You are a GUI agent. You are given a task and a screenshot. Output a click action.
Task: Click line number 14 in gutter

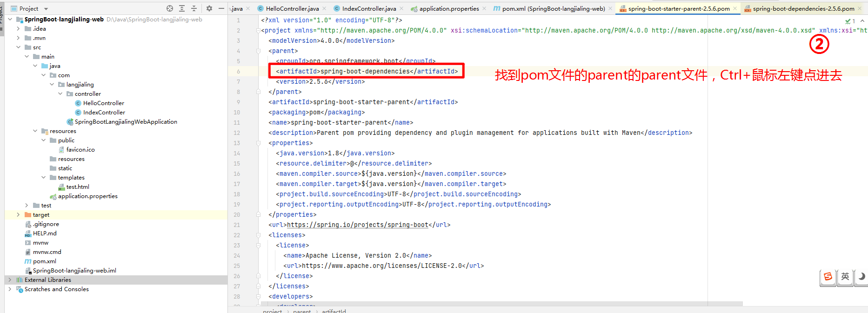[237, 153]
